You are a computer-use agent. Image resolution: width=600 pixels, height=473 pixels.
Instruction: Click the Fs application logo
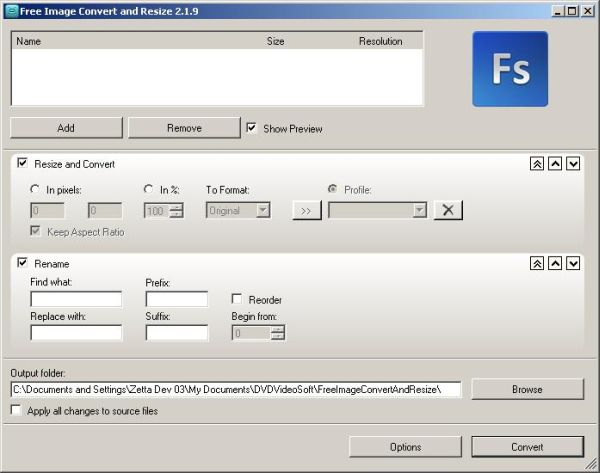point(509,68)
